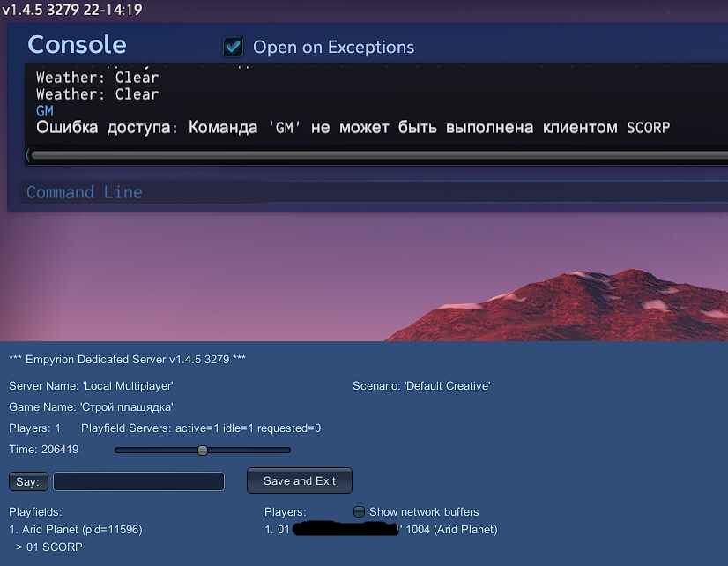
Task: Click the 'Ошибка доступа' error message line
Action: pyautogui.click(x=353, y=128)
